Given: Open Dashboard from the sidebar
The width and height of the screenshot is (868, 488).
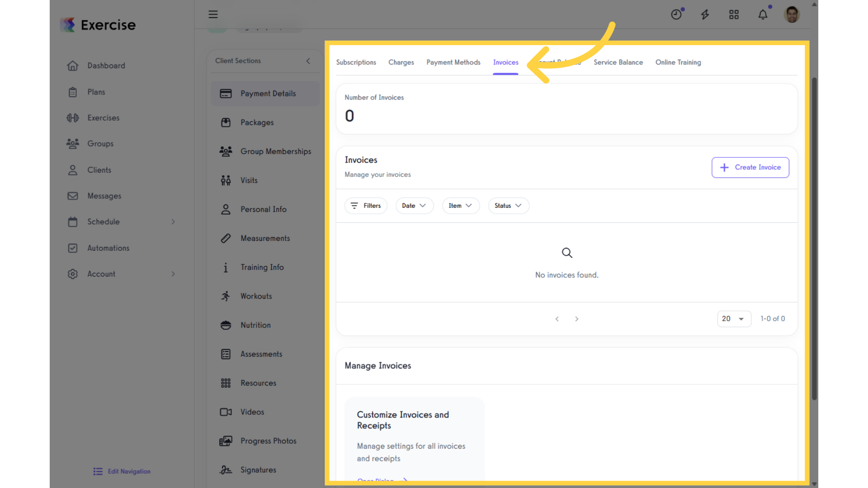Looking at the screenshot, I should [106, 66].
